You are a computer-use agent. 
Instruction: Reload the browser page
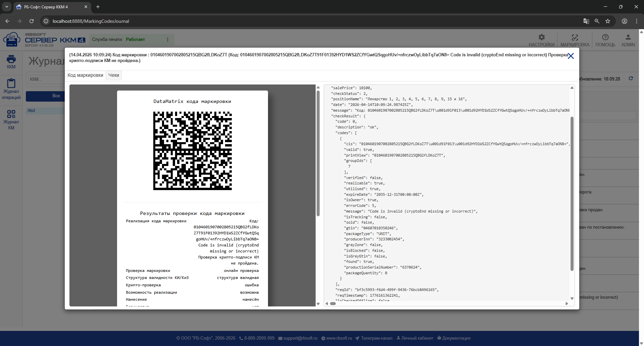pyautogui.click(x=32, y=21)
